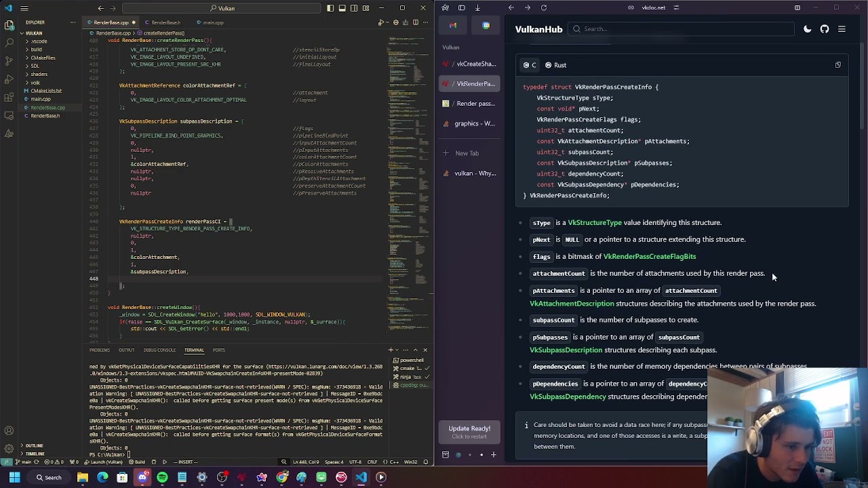The width and height of the screenshot is (868, 488).
Task: Click Build button in status bar
Action: [x=138, y=462]
